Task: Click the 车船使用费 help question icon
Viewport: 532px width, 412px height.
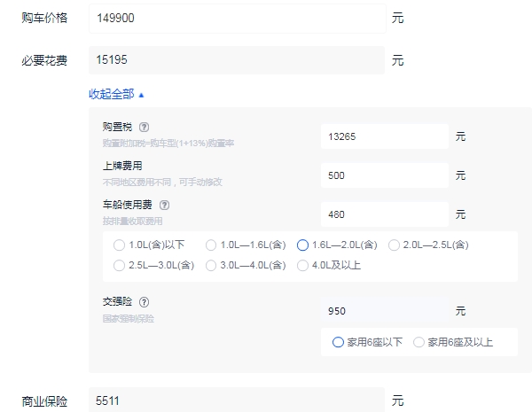Action: click(x=164, y=206)
